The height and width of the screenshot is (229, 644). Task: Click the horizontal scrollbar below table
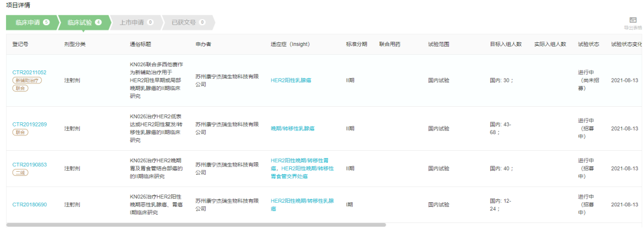coord(196,225)
